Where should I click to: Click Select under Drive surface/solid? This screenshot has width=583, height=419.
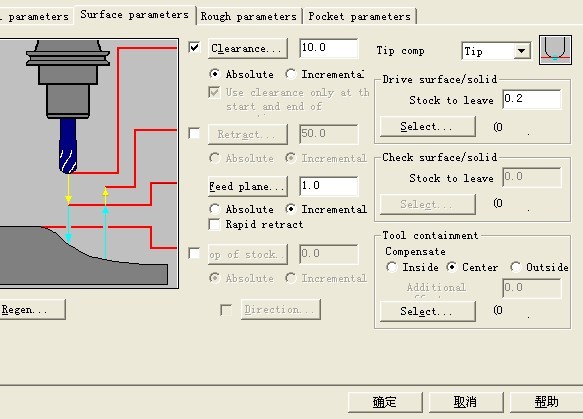(428, 126)
